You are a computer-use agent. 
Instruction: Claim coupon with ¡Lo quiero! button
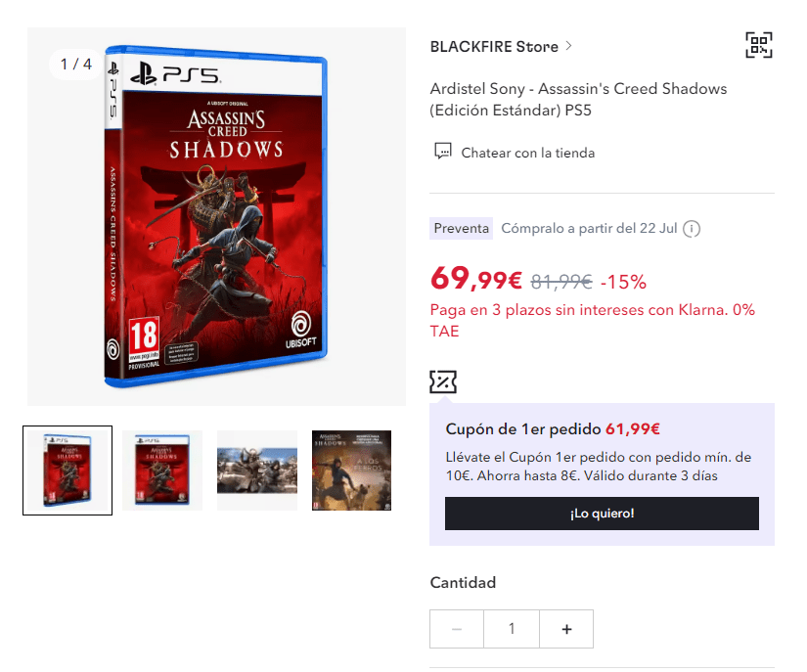pyautogui.click(x=602, y=513)
